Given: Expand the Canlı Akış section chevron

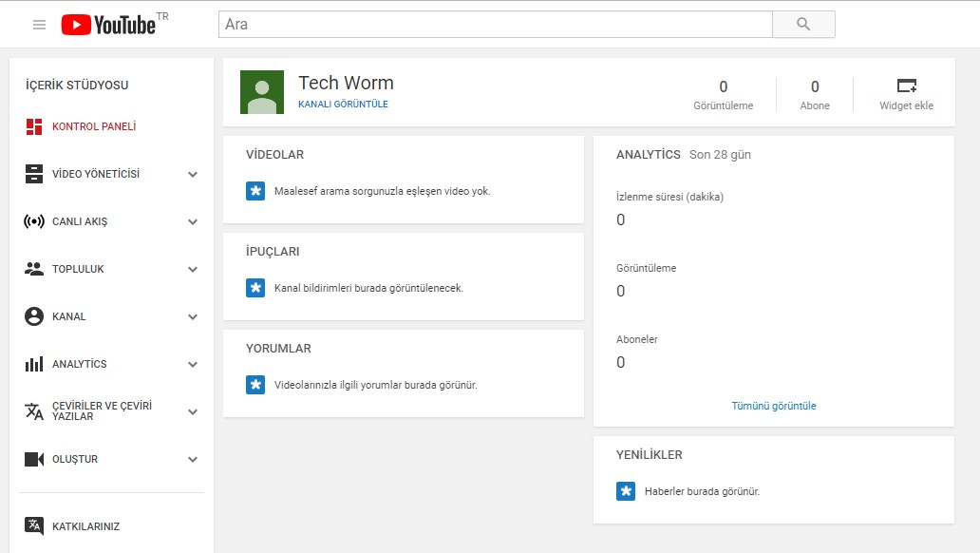Looking at the screenshot, I should (193, 222).
